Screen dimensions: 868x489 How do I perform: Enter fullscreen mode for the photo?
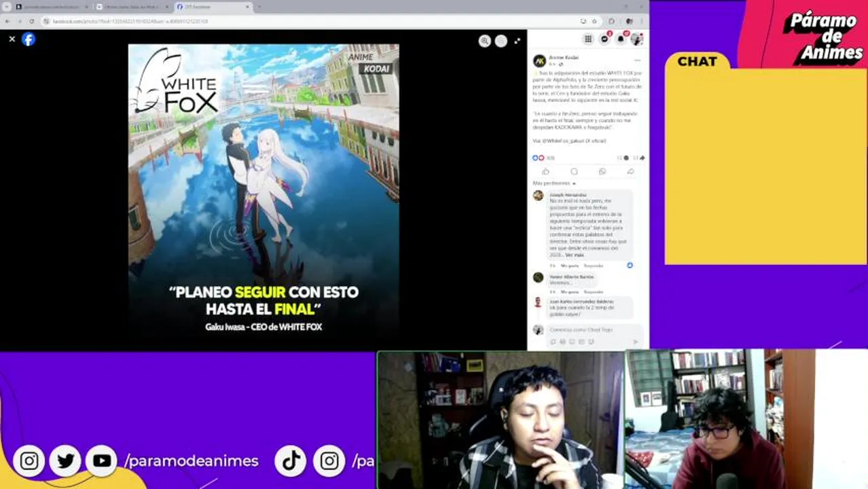coord(518,41)
